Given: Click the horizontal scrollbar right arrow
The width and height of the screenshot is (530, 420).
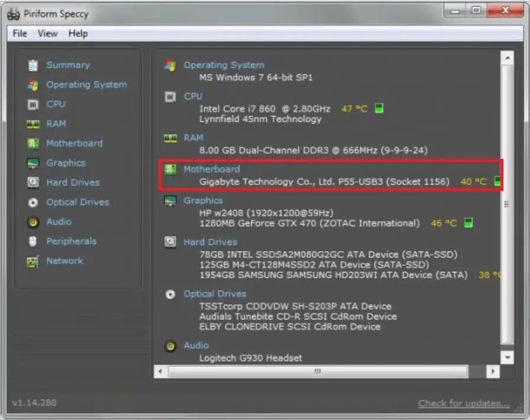Looking at the screenshot, I should [492, 372].
